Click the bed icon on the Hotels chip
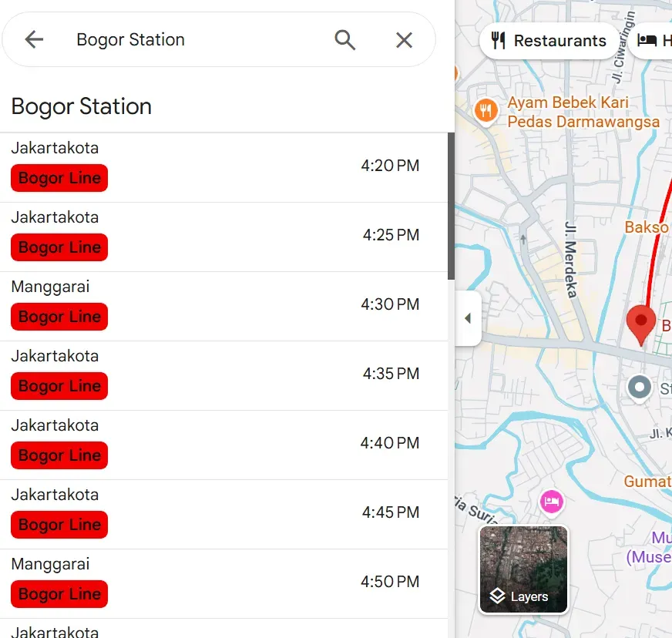Viewport: 672px width, 638px height. (647, 40)
